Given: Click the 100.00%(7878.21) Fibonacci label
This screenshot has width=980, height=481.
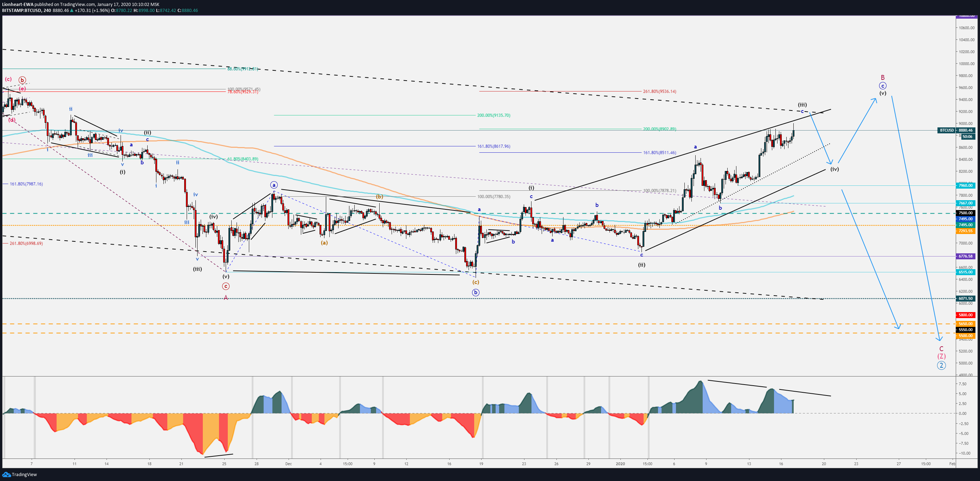Looking at the screenshot, I should tap(660, 191).
